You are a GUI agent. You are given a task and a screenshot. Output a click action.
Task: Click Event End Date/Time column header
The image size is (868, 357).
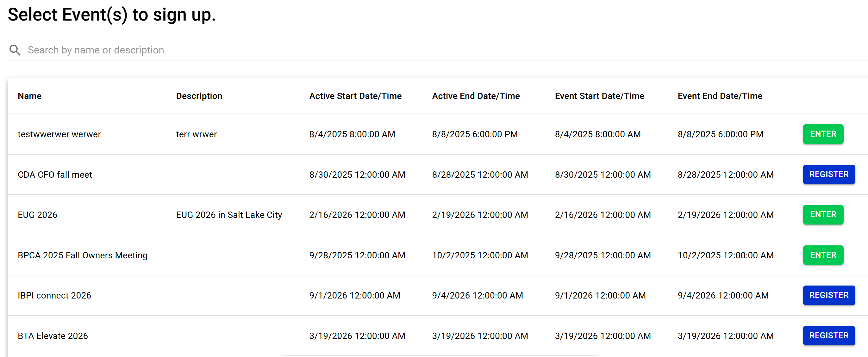[x=719, y=96]
